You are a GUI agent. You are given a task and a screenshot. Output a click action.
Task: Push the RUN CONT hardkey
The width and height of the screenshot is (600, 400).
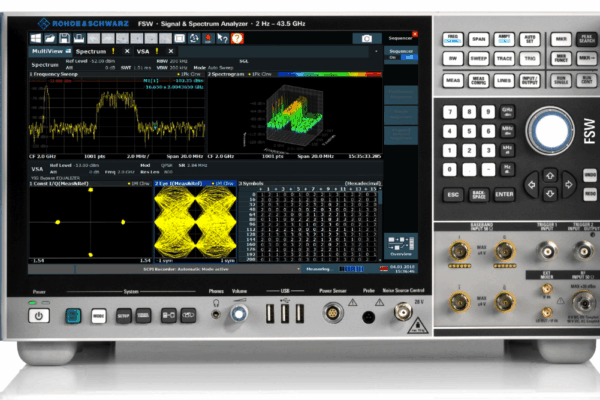point(587,81)
